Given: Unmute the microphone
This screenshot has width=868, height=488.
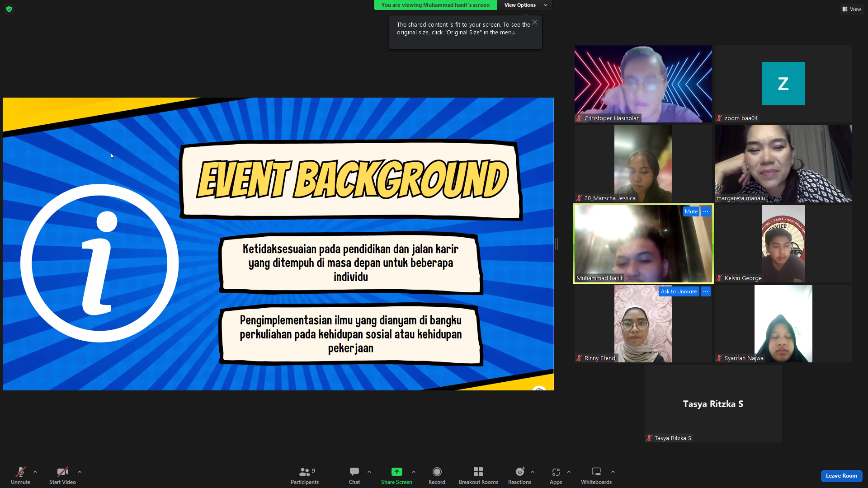Looking at the screenshot, I should coord(20,475).
